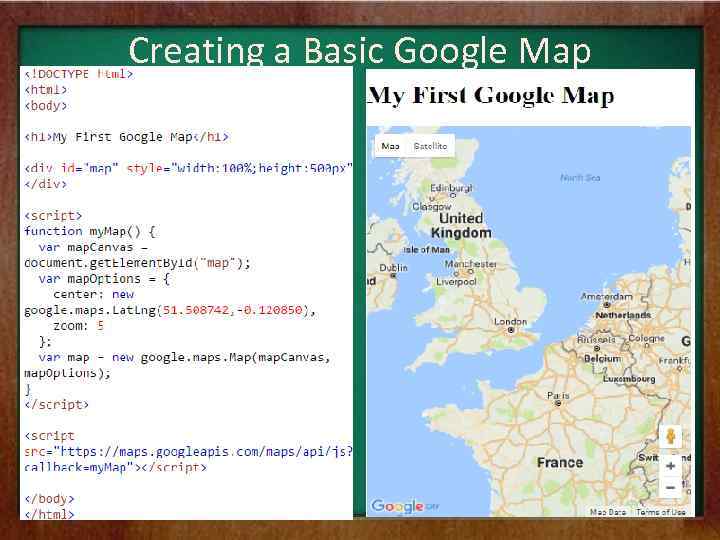Click the North Sea label
Screen dimensions: 720x540
point(580,178)
